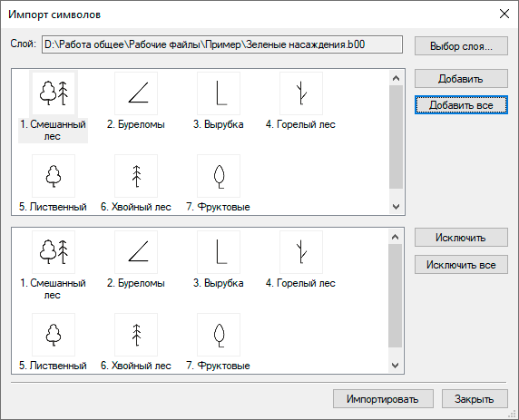Viewport: 519px width, 420px height.
Task: Pick Буреломы symbol in the bottom list
Action: point(136,252)
